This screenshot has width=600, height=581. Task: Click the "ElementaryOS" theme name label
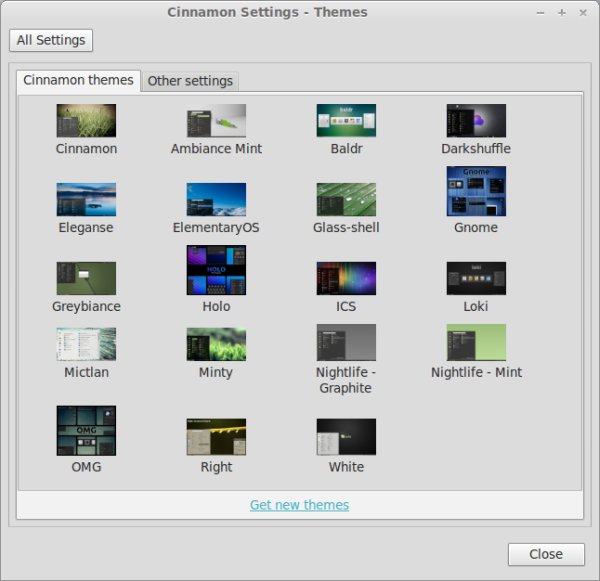(x=216, y=227)
